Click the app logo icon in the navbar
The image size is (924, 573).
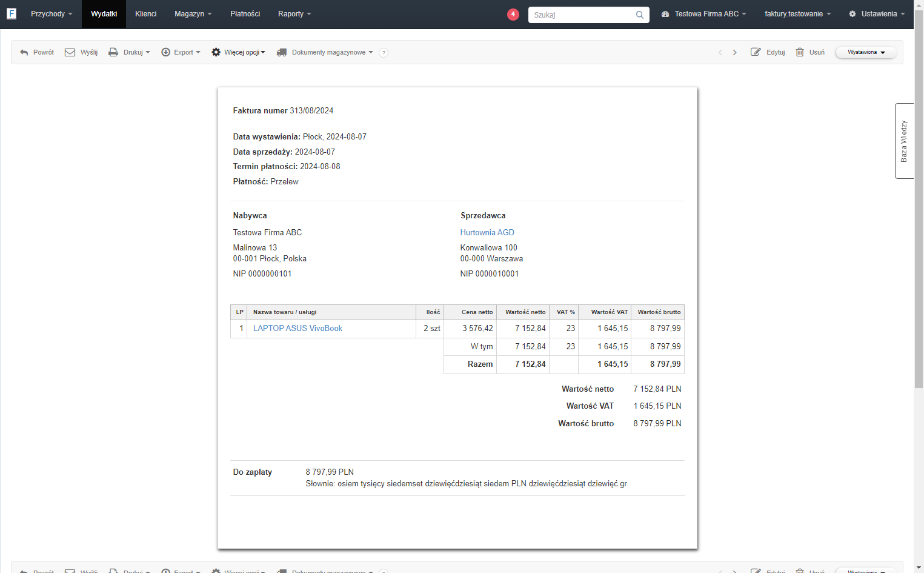pyautogui.click(x=12, y=13)
